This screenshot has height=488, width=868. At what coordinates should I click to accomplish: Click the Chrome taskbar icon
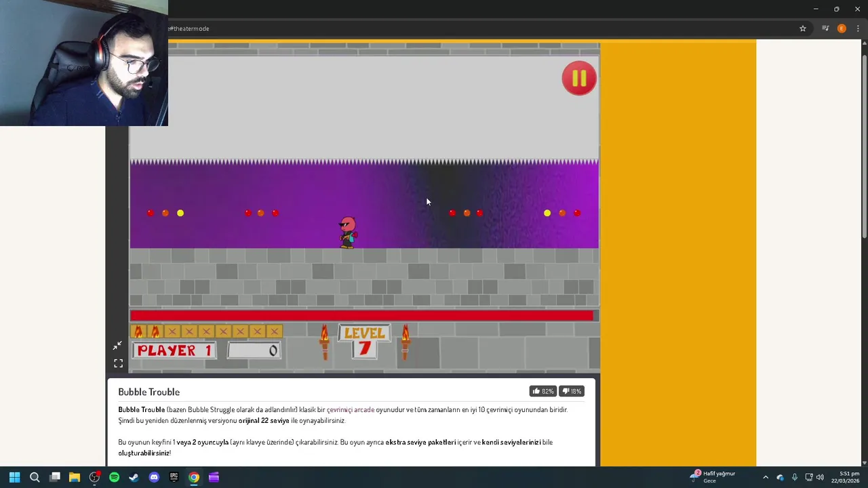coord(194,477)
